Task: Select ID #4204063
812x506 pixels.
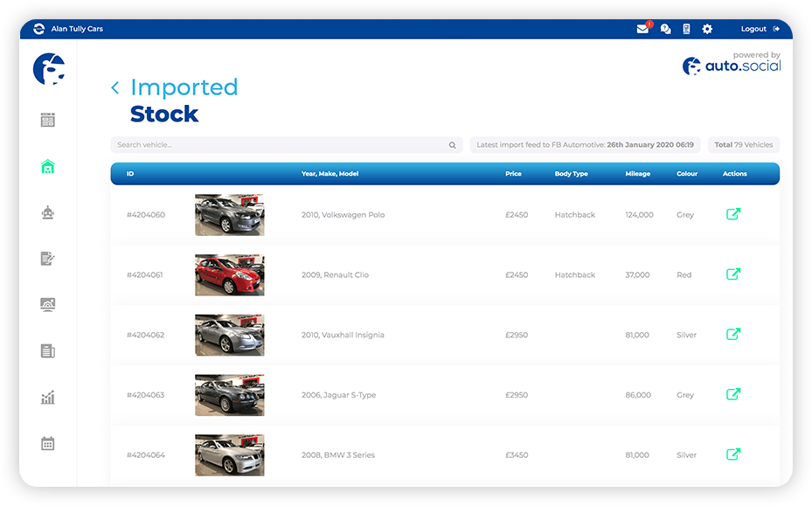Action: [145, 395]
